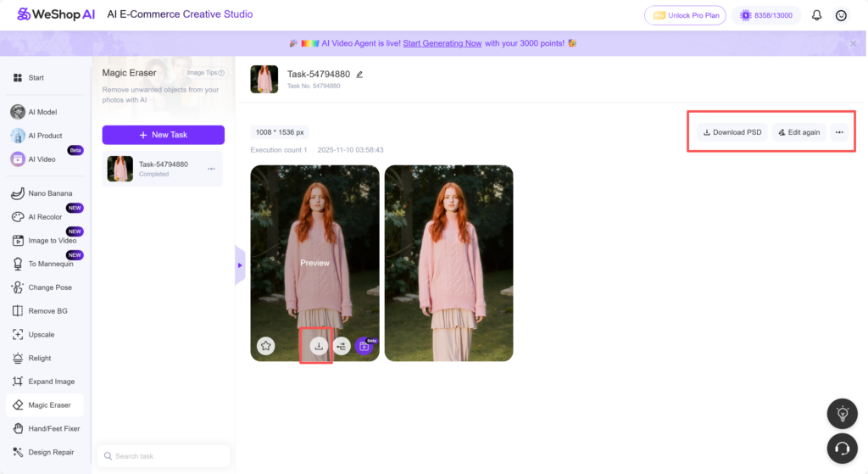Image resolution: width=868 pixels, height=474 pixels.
Task: Open the points balance 8358/13000
Action: (766, 15)
